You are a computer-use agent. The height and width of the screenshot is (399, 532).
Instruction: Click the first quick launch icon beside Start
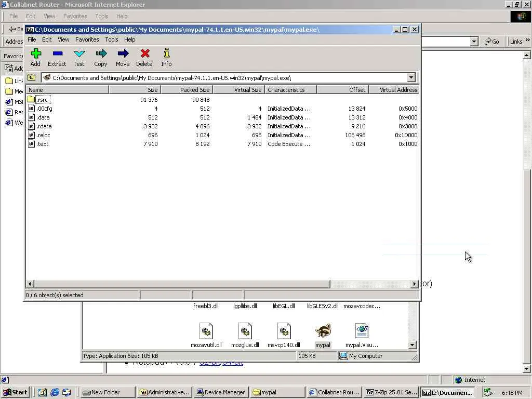click(43, 392)
